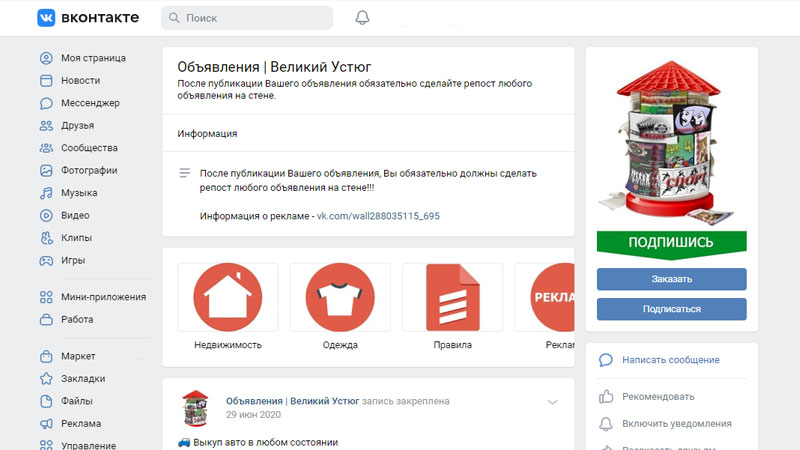Screen dimensions: 800x450
Task: Open the Недвижимость house icon
Action: point(228,297)
